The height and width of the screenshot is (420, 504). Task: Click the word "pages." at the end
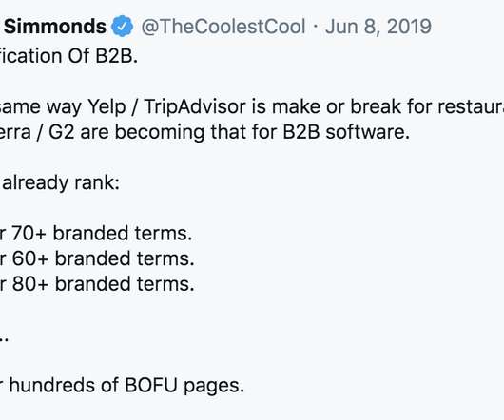point(214,387)
